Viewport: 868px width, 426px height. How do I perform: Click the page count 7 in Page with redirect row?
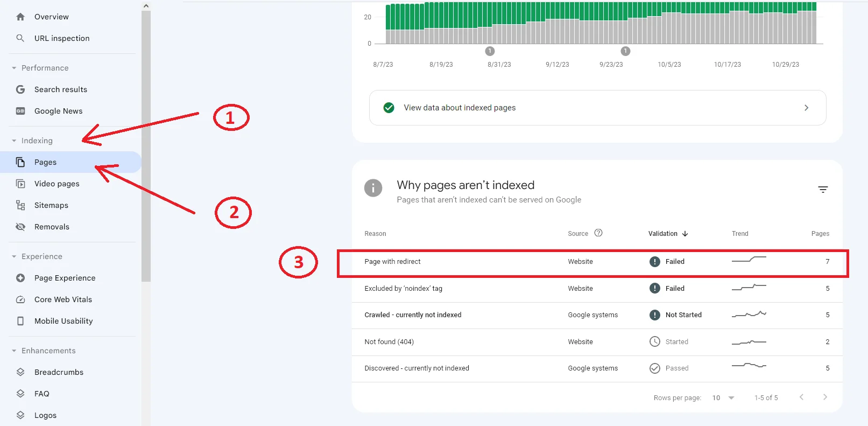click(828, 262)
